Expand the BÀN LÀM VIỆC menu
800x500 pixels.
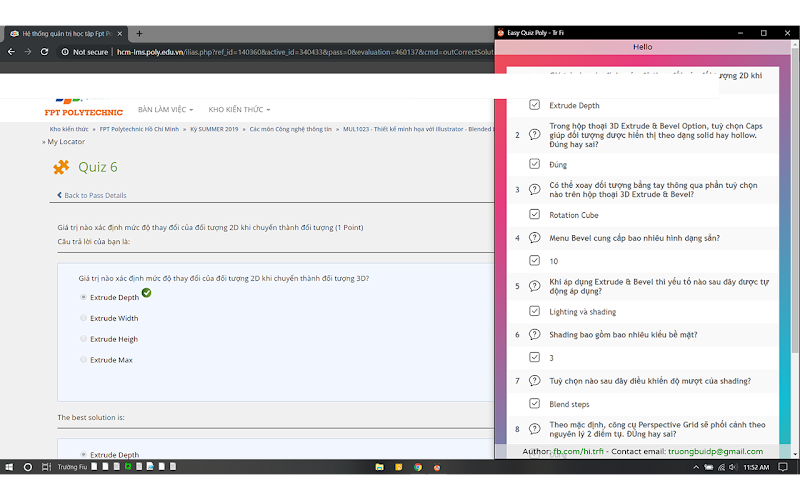tap(165, 109)
